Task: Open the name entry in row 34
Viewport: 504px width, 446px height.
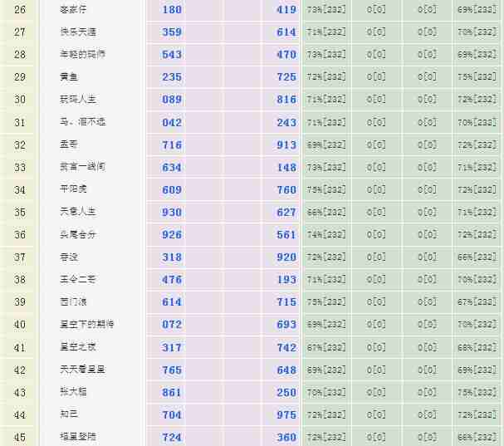Action: (74, 189)
